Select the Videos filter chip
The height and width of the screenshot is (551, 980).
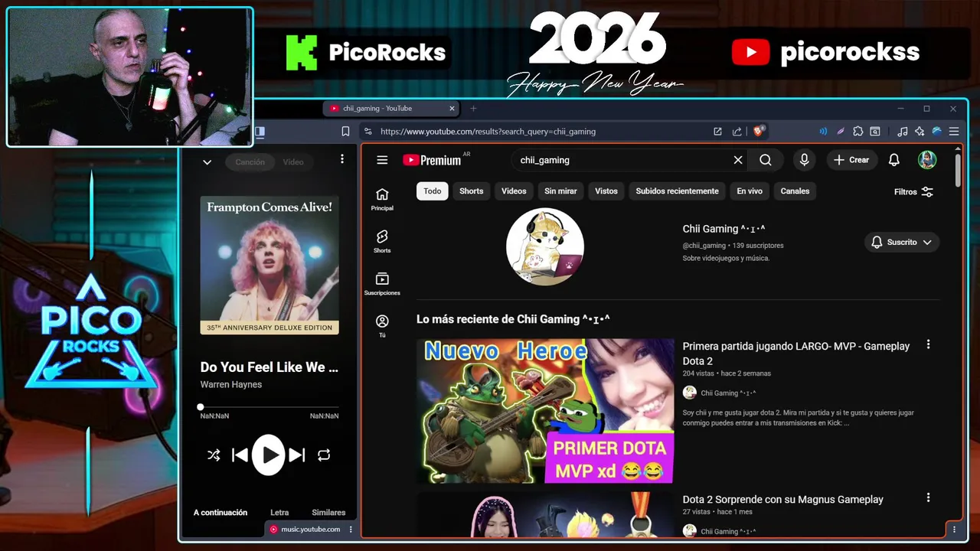(514, 191)
